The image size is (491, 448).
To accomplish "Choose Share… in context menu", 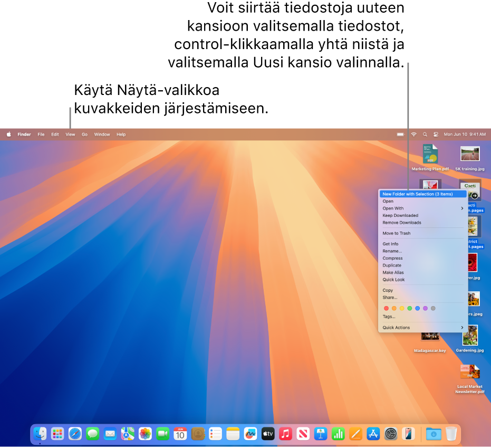I will (423, 298).
